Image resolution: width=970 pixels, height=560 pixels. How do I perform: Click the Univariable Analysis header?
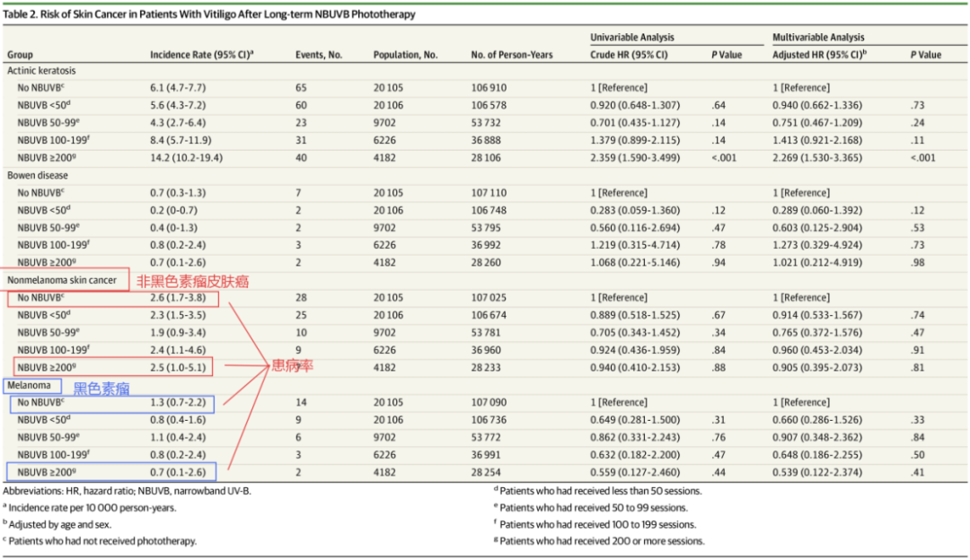pos(631,38)
